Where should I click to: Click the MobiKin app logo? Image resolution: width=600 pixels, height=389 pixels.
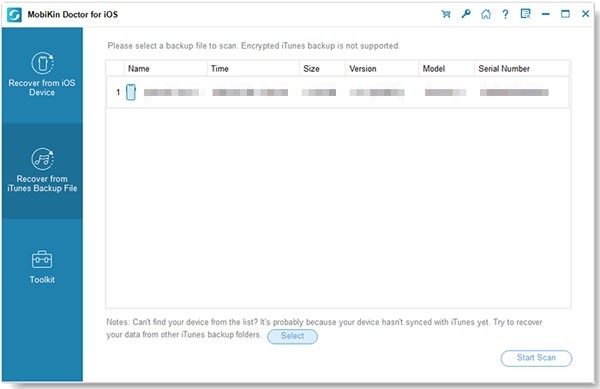tap(14, 15)
